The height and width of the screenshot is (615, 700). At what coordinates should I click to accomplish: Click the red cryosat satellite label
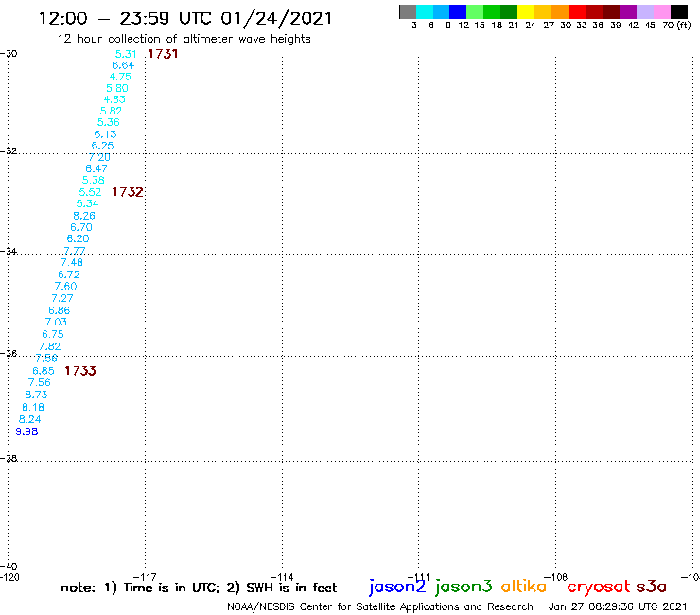point(599,588)
